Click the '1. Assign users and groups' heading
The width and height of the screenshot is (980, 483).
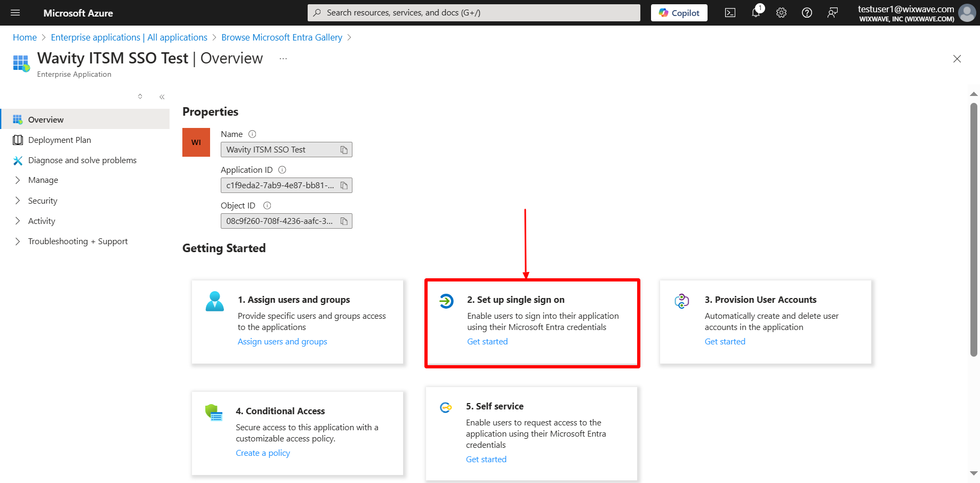click(294, 300)
